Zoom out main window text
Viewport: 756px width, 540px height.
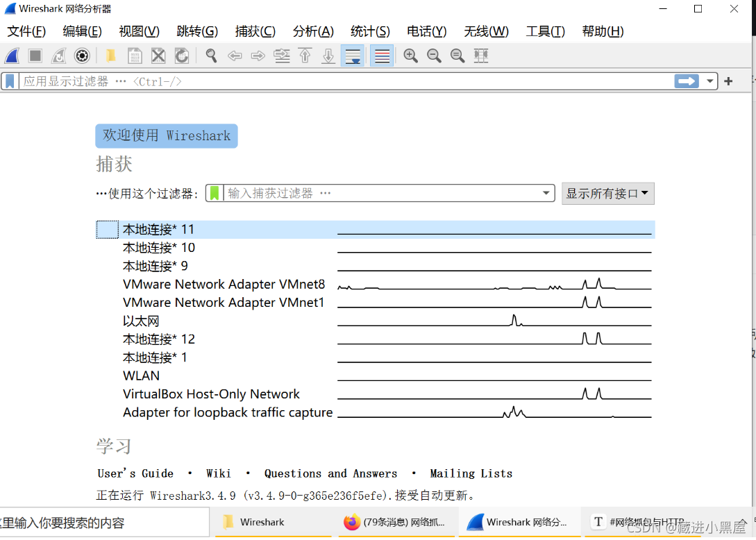tap(434, 56)
